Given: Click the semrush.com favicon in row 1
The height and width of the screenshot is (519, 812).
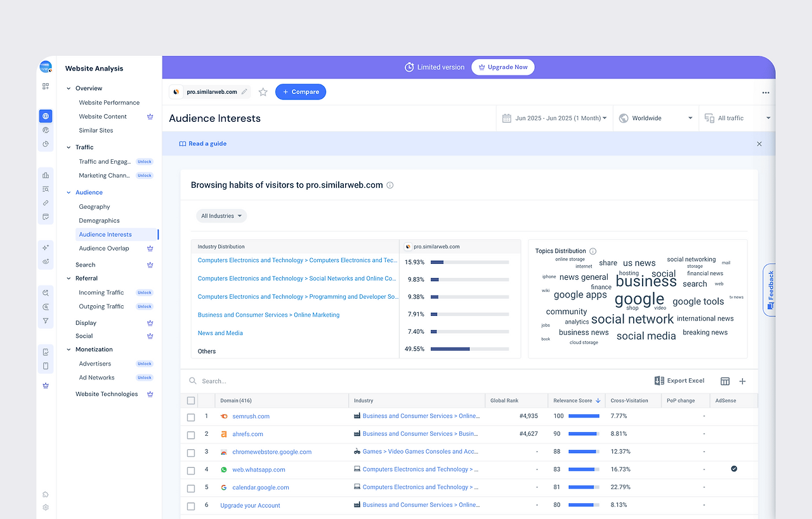Looking at the screenshot, I should pos(224,417).
